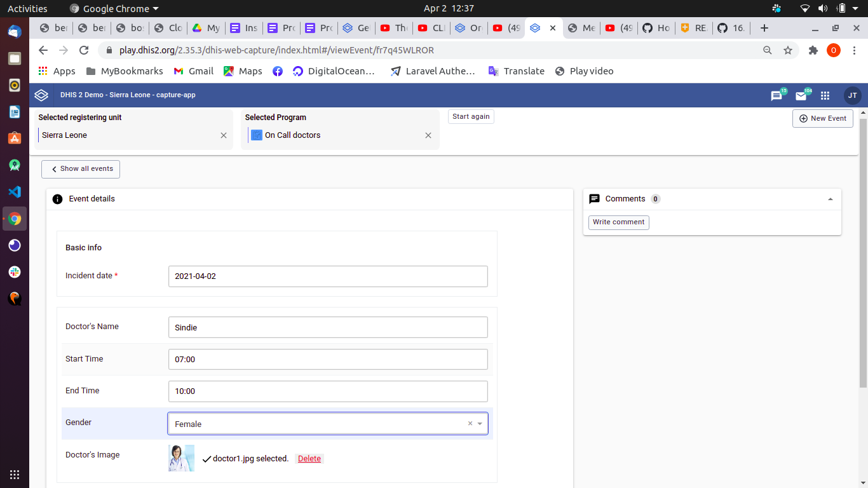Open the Gmail bookmark
This screenshot has height=488, width=868.
[194, 71]
